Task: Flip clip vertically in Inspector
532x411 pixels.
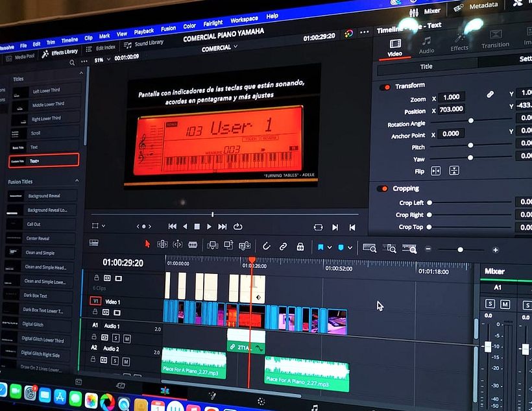Action: pyautogui.click(x=454, y=170)
